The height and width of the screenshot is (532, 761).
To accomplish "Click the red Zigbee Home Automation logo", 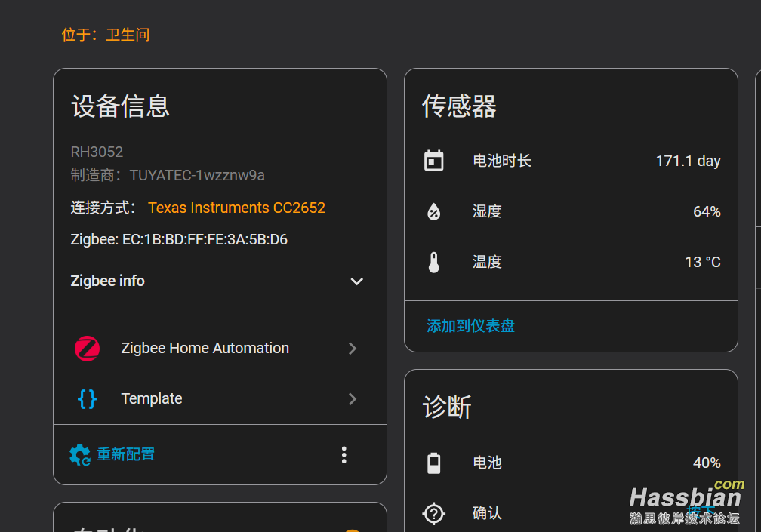I will click(x=87, y=348).
